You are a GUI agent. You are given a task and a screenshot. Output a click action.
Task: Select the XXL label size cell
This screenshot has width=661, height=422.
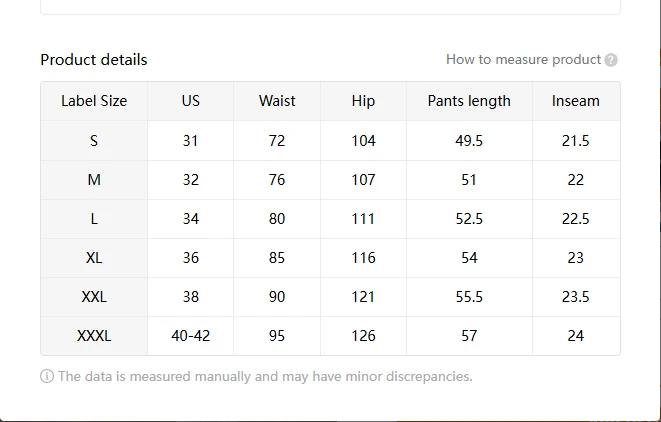coord(94,297)
